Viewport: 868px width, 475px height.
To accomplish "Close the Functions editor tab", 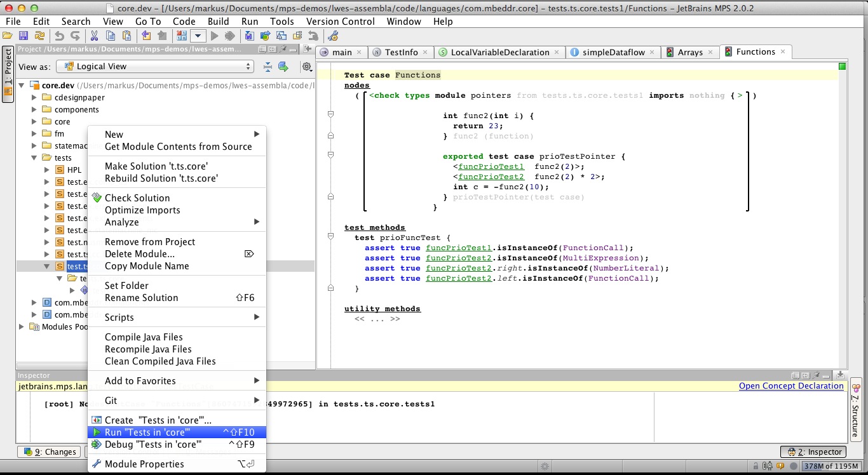I will [x=783, y=52].
